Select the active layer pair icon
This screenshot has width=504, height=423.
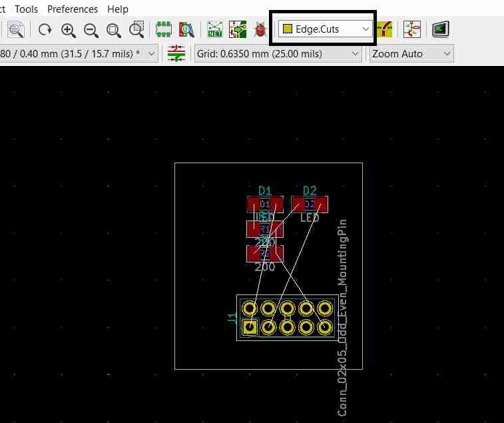click(384, 29)
